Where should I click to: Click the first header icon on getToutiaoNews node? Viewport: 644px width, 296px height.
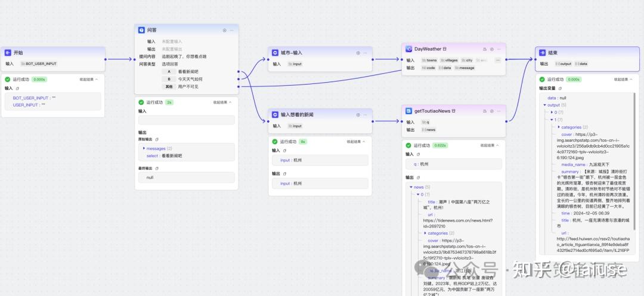click(485, 111)
